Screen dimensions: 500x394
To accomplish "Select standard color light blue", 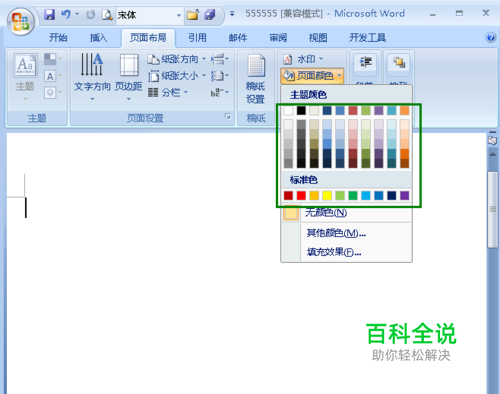I will point(366,195).
